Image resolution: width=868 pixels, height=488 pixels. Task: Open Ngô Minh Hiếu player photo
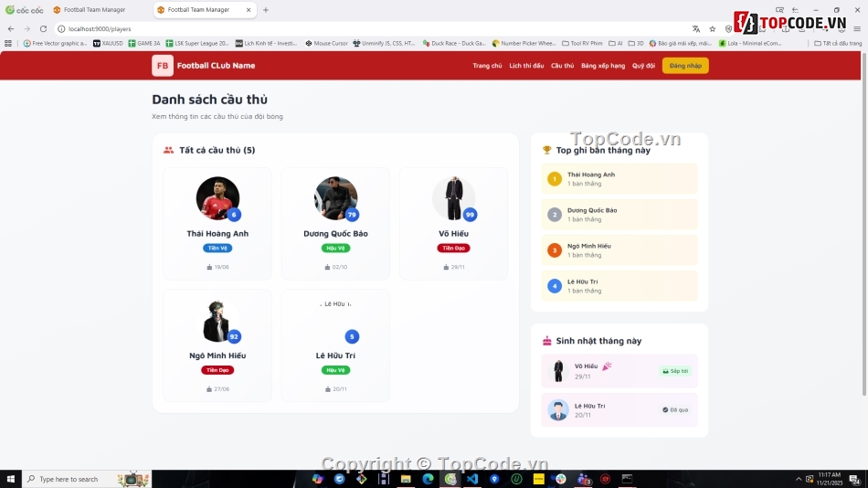217,321
